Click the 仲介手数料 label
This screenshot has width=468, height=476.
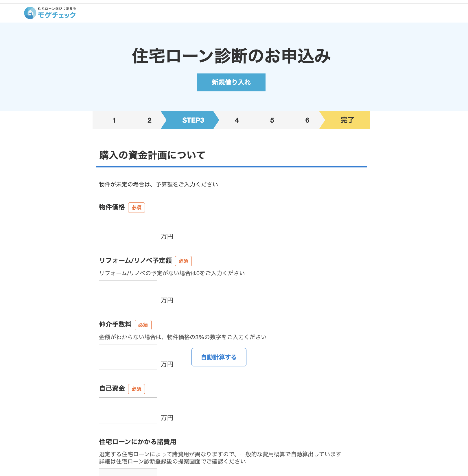point(115,324)
